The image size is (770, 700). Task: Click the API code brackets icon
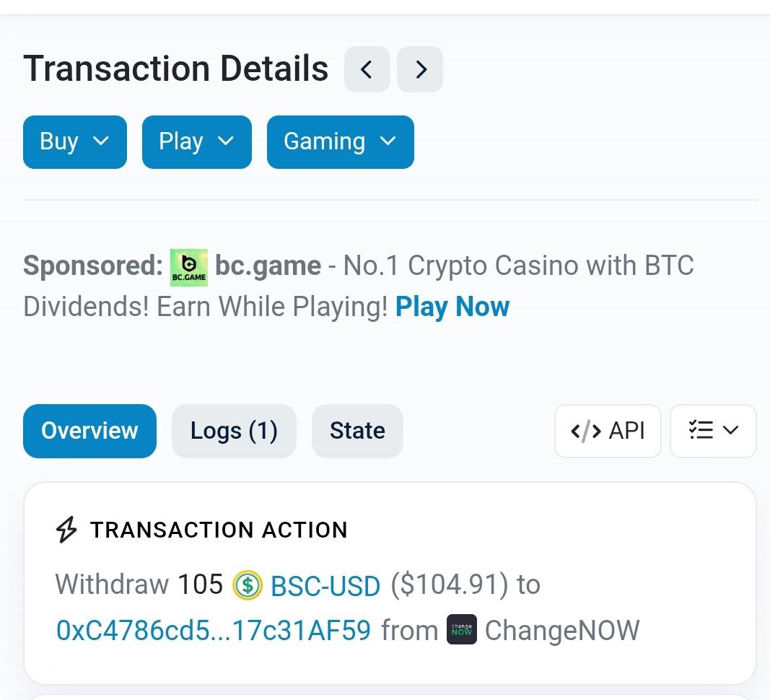click(x=585, y=431)
